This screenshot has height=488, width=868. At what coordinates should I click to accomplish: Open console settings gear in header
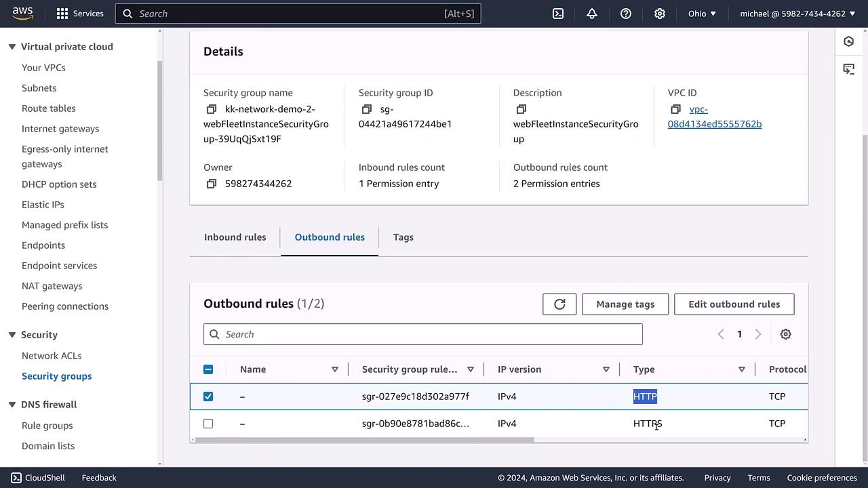(660, 14)
